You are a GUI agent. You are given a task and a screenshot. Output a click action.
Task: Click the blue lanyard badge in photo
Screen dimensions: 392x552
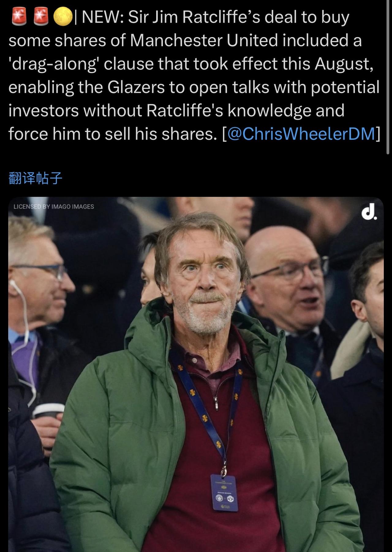pyautogui.click(x=224, y=493)
